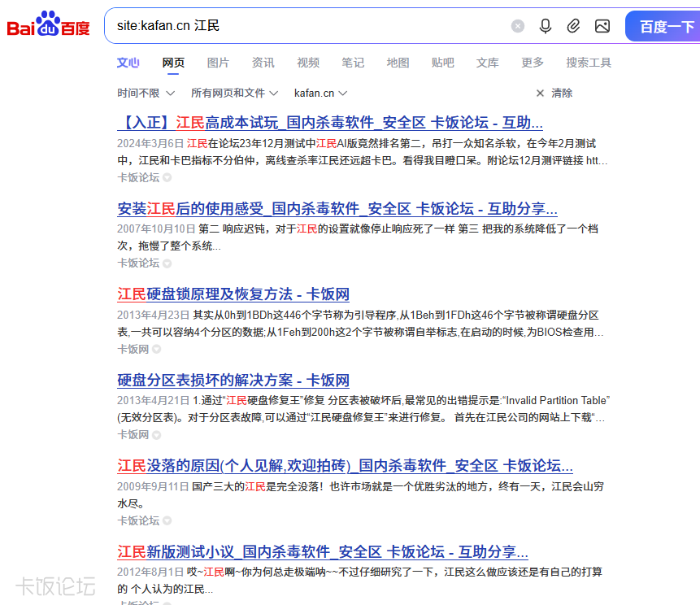Viewport: 700px width, 605px height.
Task: Open result 江民硬盘锁原理及恢复方法
Action: pyautogui.click(x=233, y=294)
